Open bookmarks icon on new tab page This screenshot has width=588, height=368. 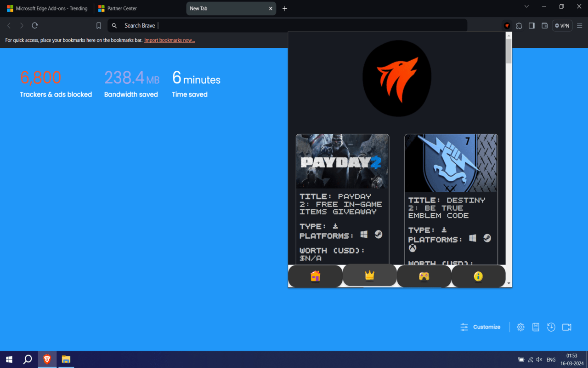pyautogui.click(x=536, y=327)
